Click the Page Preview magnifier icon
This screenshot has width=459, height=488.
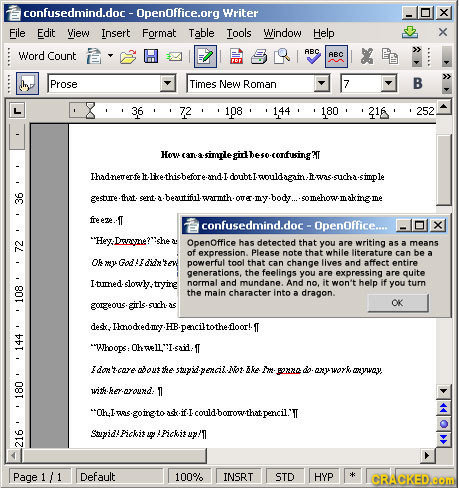tap(282, 56)
